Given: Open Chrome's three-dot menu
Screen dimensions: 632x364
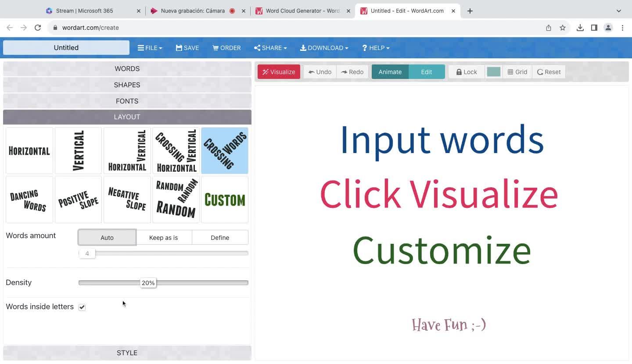Looking at the screenshot, I should click(622, 28).
